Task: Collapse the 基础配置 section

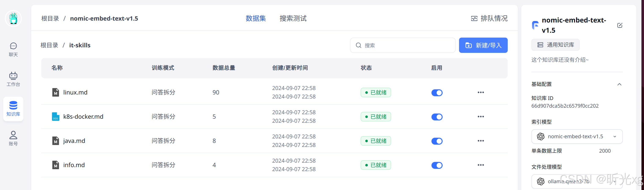Action: [x=619, y=84]
